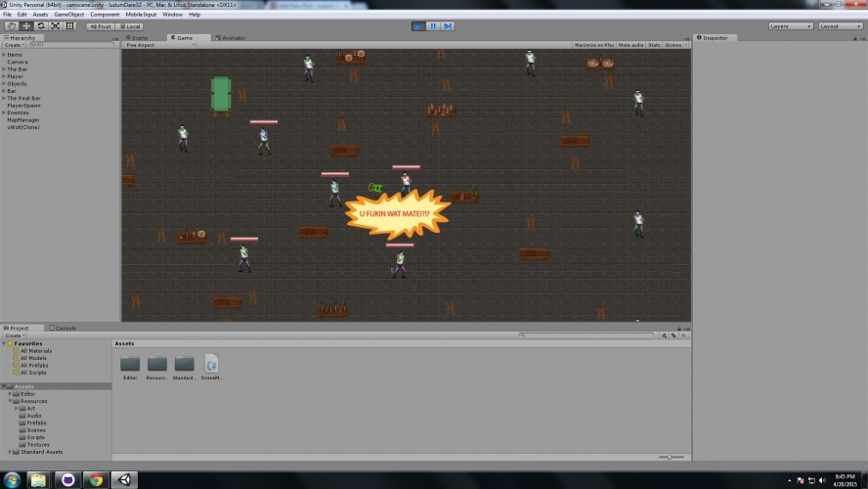Select the Rect transform tool

(x=69, y=26)
